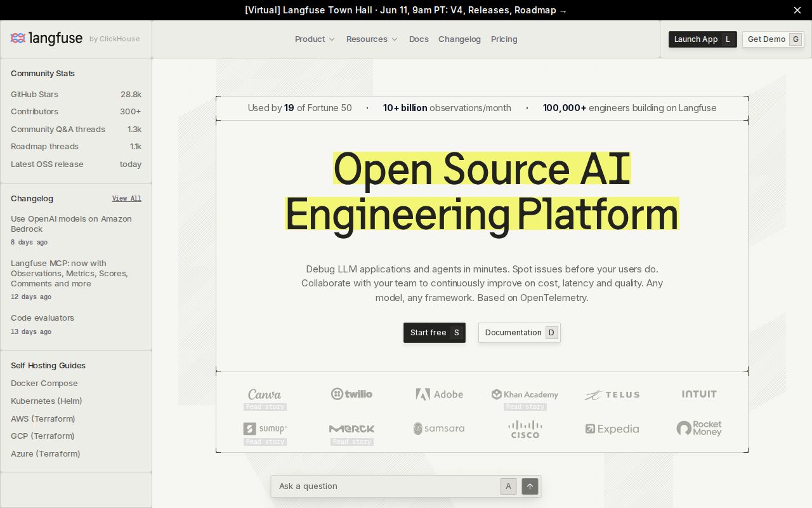Submit the question with the arrow button
This screenshot has width=812, height=508.
pyautogui.click(x=530, y=486)
